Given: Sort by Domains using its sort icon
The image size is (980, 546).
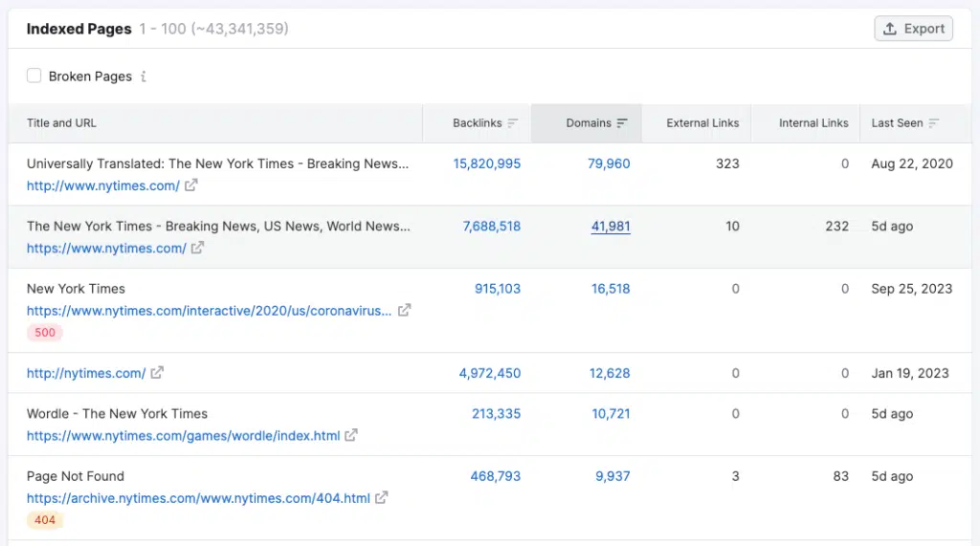Looking at the screenshot, I should (x=622, y=123).
